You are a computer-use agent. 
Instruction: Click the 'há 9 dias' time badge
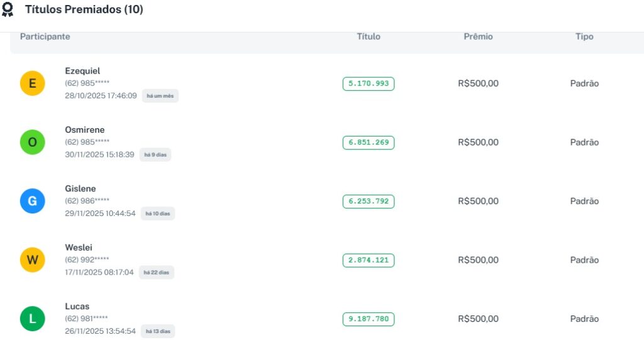[x=155, y=155]
